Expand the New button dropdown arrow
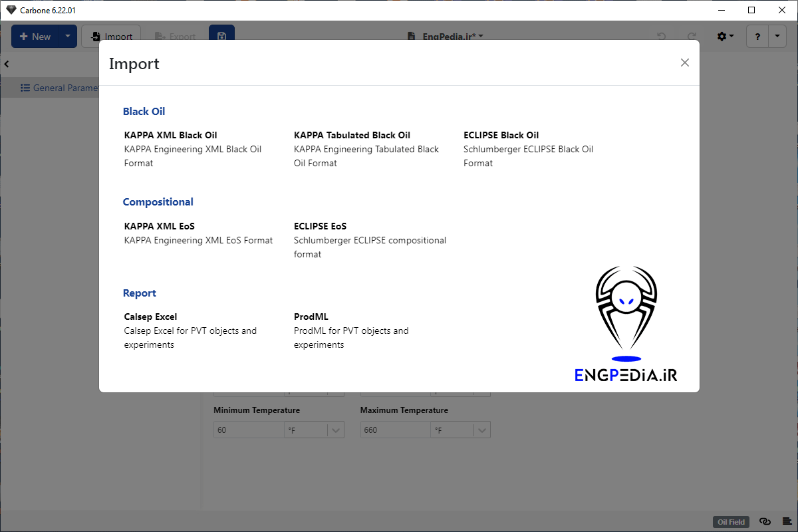The width and height of the screenshot is (798, 532). click(67, 37)
